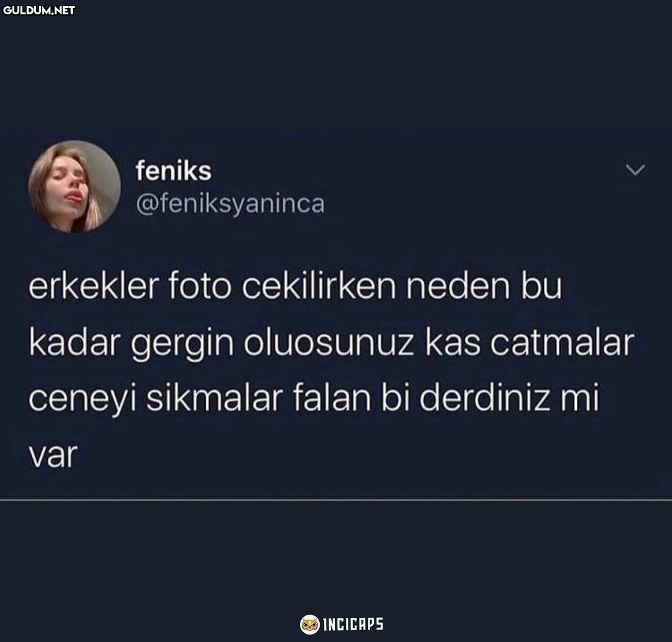Click the word "foto" in the tweet

tap(200, 286)
